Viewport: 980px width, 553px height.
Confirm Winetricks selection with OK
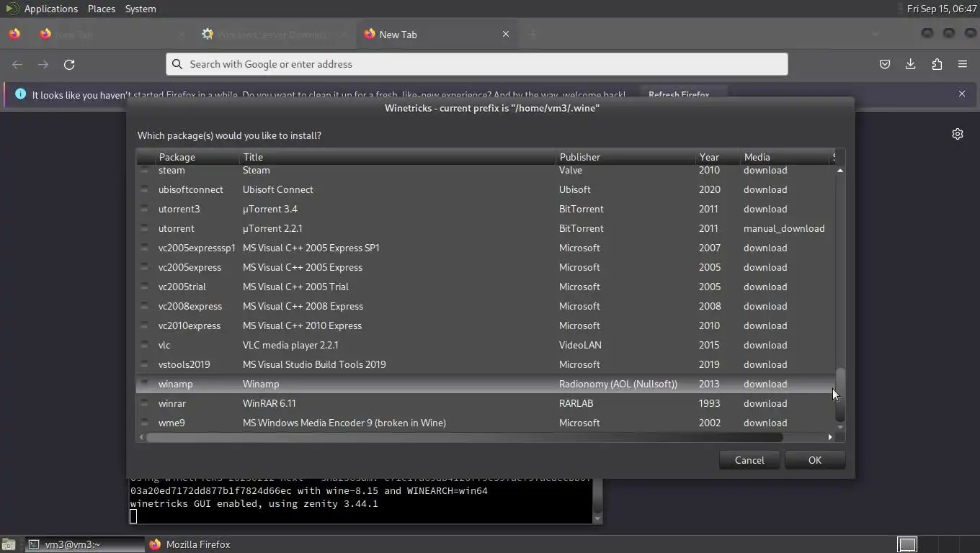pyautogui.click(x=814, y=460)
